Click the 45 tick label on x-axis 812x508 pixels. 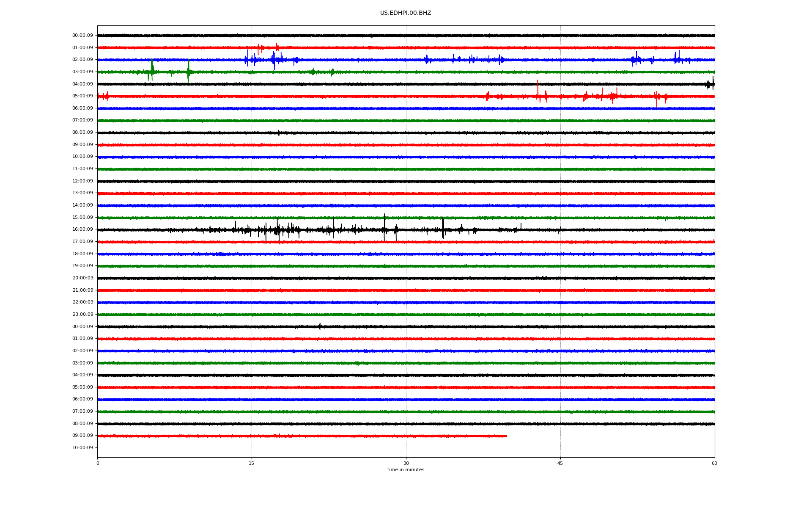click(560, 463)
